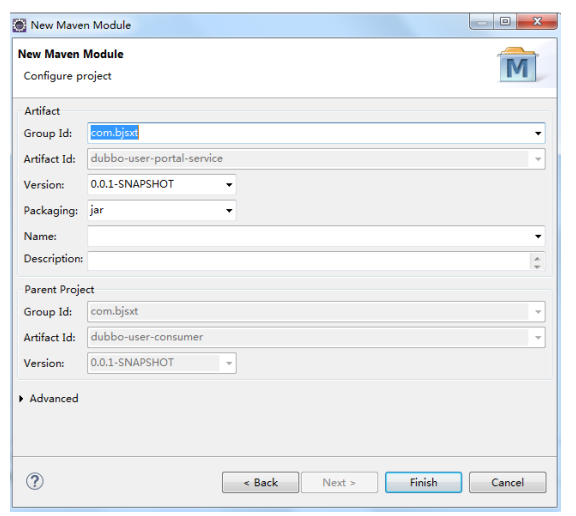The height and width of the screenshot is (516, 576).
Task: Open Artifact Group Id dropdown arrow
Action: click(x=538, y=133)
